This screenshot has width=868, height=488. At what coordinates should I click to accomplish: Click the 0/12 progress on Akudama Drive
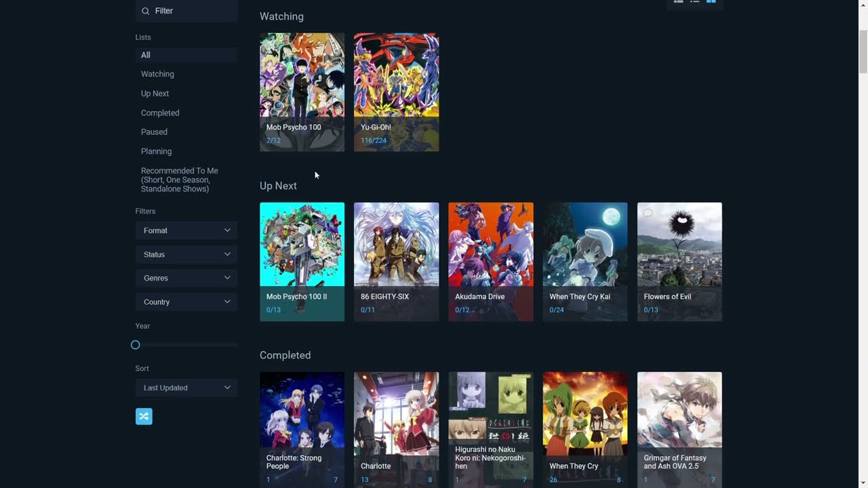(462, 310)
